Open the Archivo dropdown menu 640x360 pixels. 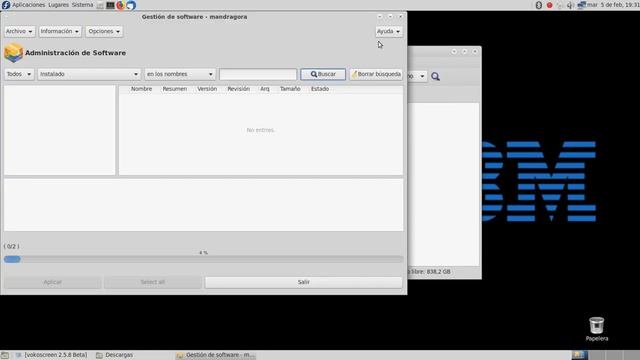pyautogui.click(x=19, y=31)
